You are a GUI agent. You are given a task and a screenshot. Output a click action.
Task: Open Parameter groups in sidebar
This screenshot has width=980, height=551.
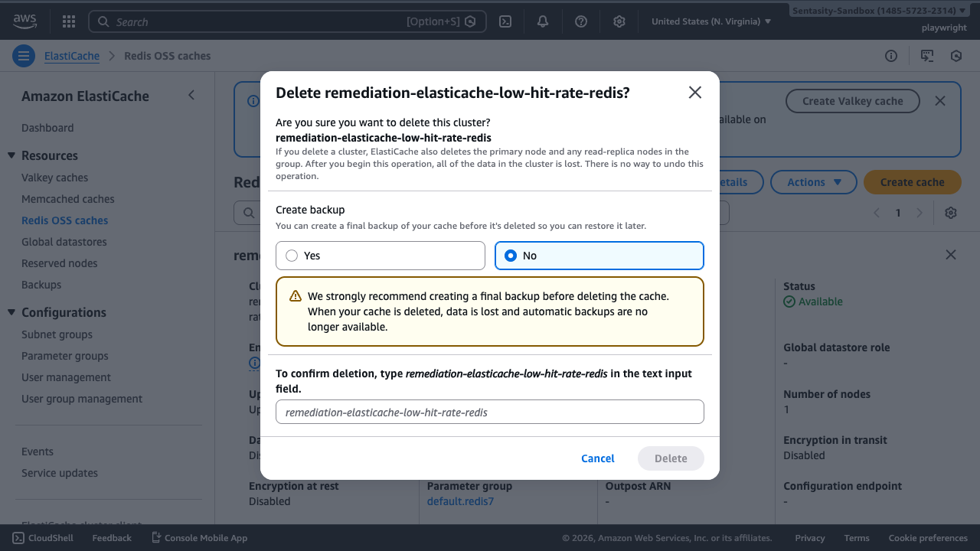click(x=65, y=356)
